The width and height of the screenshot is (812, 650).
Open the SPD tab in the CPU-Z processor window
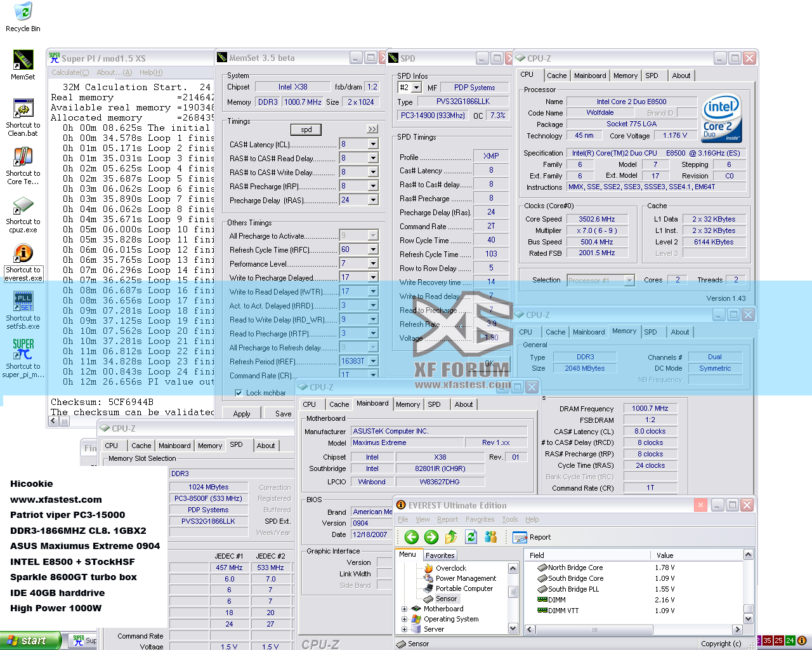tap(652, 76)
